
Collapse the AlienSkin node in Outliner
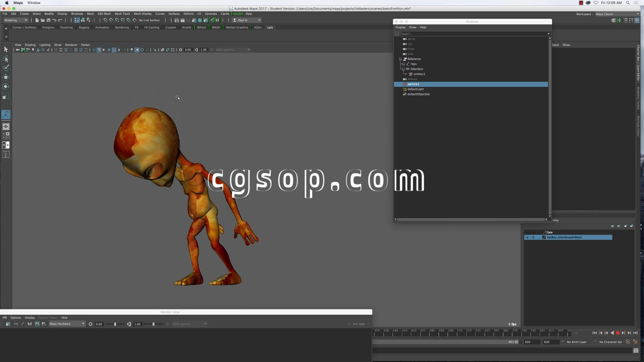pos(404,69)
